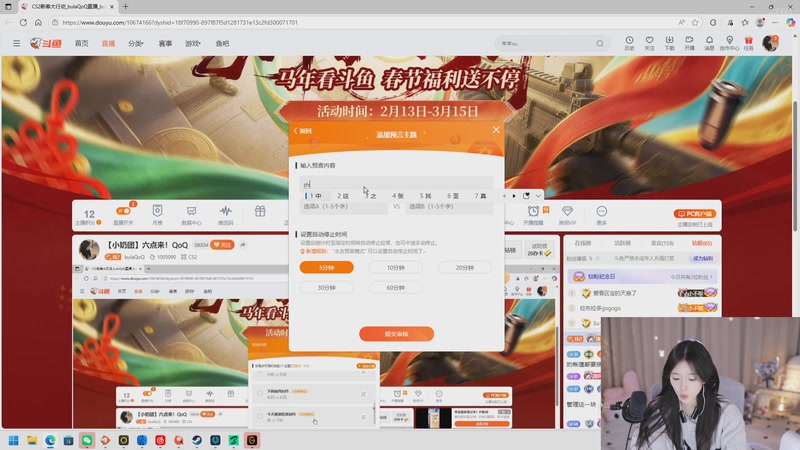Switch to the 活跃榜 tab
The image size is (800, 450).
622,243
